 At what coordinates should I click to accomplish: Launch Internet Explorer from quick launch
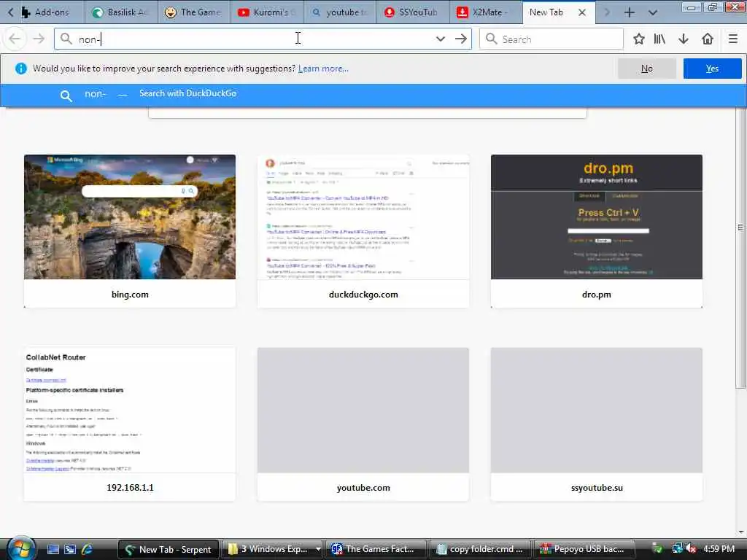pos(88,549)
